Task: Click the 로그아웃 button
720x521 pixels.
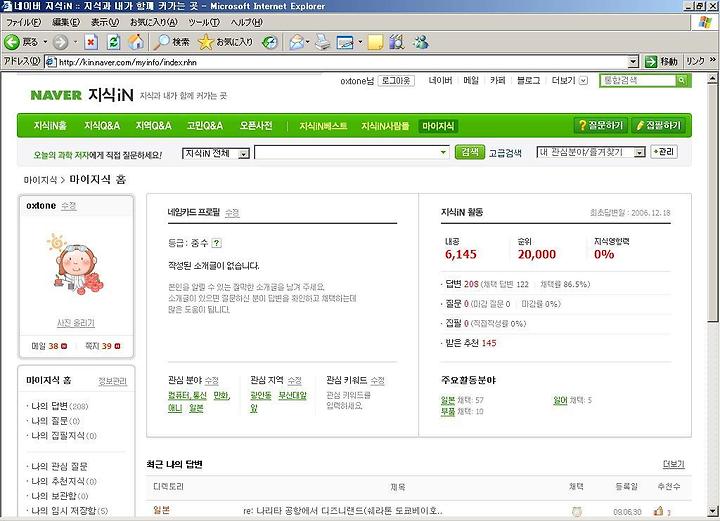Action: (396, 81)
